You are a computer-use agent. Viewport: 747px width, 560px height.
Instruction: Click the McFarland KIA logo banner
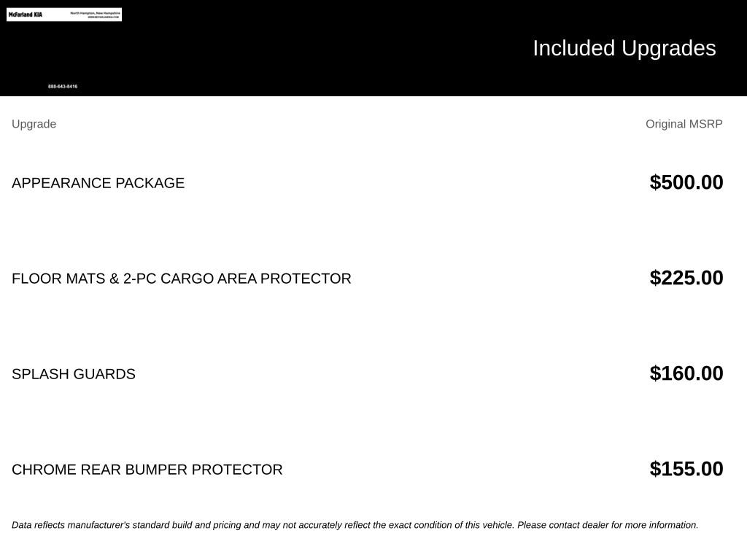[x=64, y=15]
